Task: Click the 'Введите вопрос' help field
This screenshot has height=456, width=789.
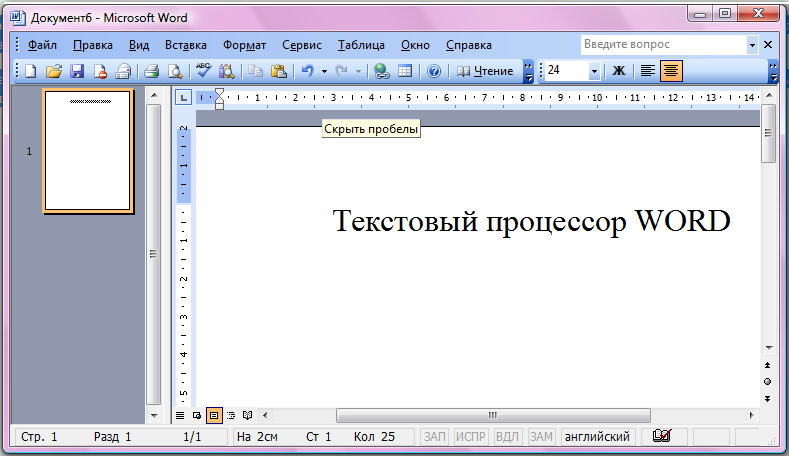Action: (663, 45)
